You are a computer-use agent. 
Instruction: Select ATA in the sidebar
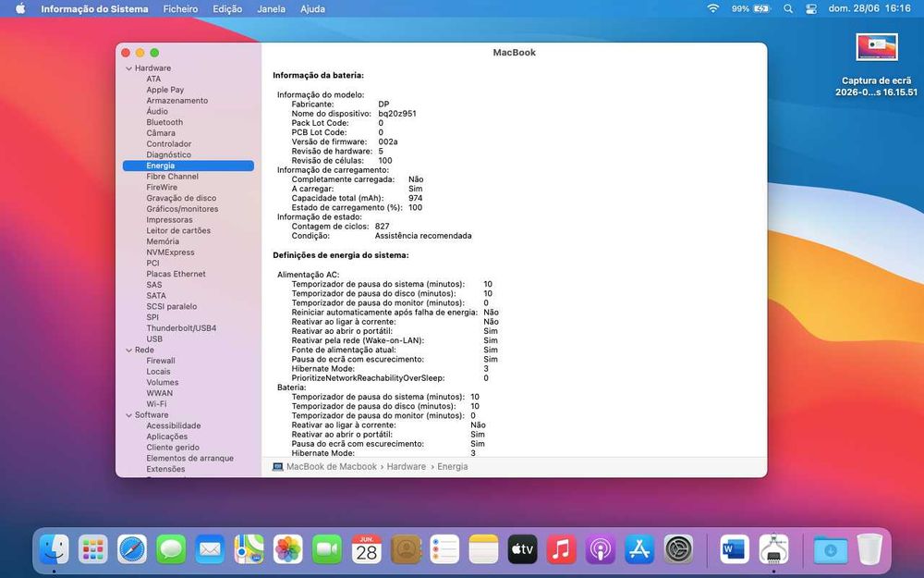coord(153,79)
